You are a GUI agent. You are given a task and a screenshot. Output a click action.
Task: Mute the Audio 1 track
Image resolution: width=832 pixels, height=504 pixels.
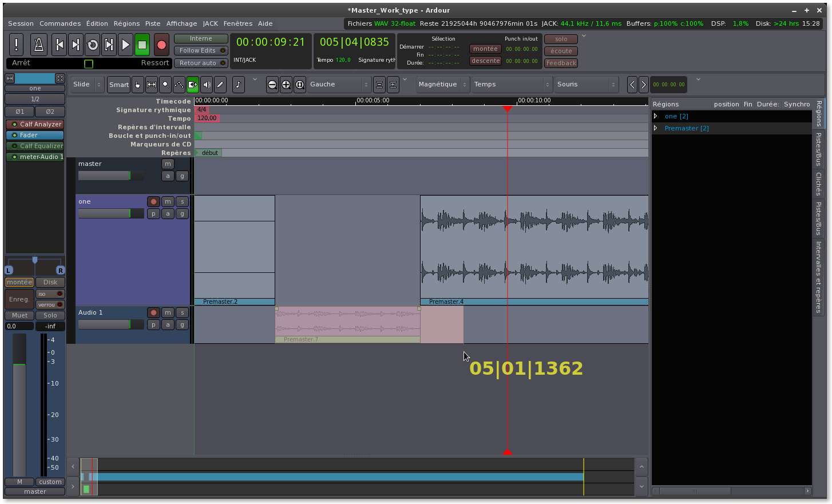(x=168, y=312)
